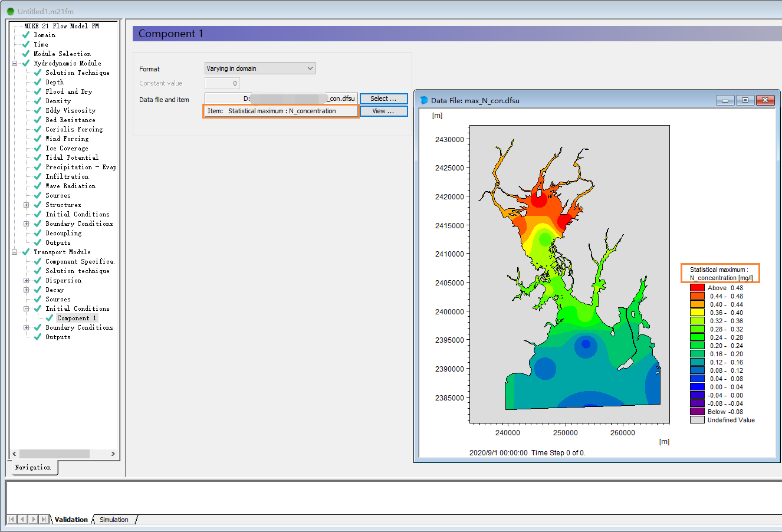Image resolution: width=782 pixels, height=532 pixels.
Task: Expand the Decay tree node
Action: [x=27, y=290]
